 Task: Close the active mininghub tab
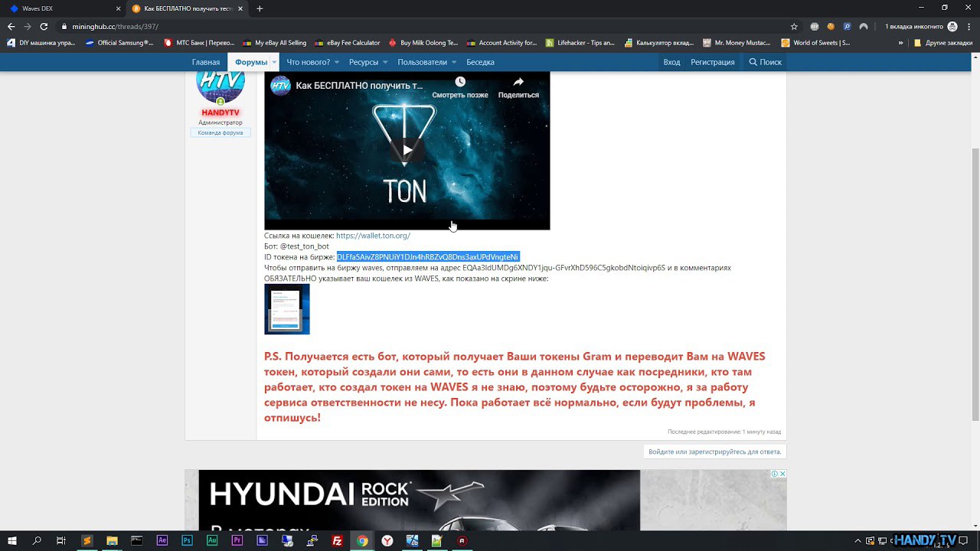pos(240,8)
